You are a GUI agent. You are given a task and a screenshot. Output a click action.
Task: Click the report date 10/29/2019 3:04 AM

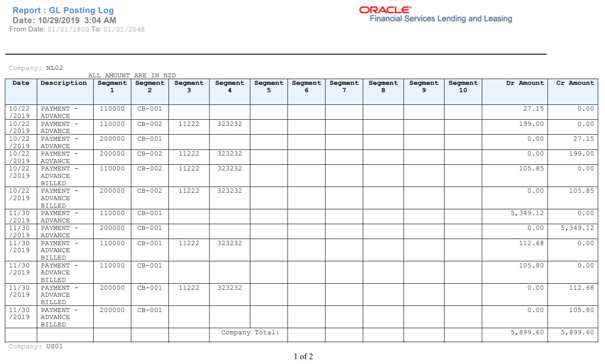click(77, 20)
